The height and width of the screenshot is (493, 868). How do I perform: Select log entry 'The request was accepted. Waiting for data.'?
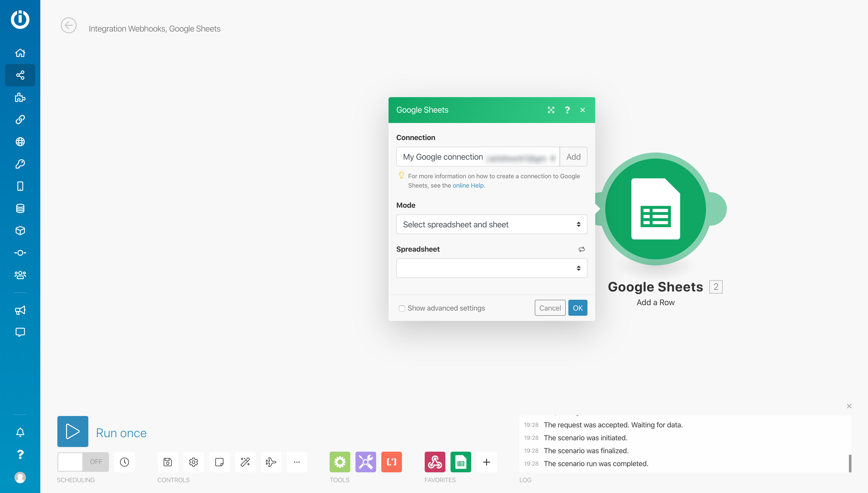[614, 425]
